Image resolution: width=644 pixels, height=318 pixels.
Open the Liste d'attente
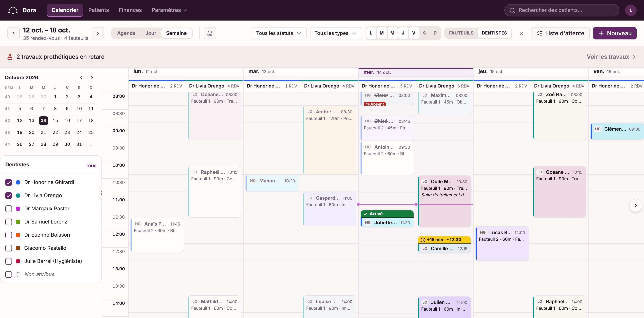[560, 33]
